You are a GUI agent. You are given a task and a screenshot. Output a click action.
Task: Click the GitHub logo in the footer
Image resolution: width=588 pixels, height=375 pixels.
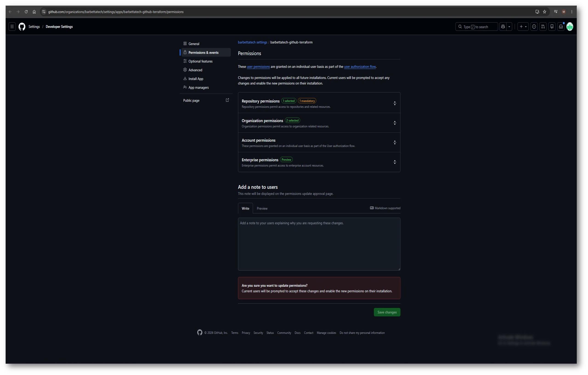pos(200,333)
